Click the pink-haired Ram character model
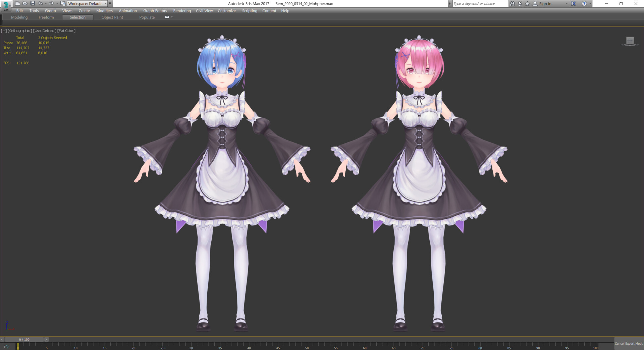This screenshot has height=350, width=644. 419,183
